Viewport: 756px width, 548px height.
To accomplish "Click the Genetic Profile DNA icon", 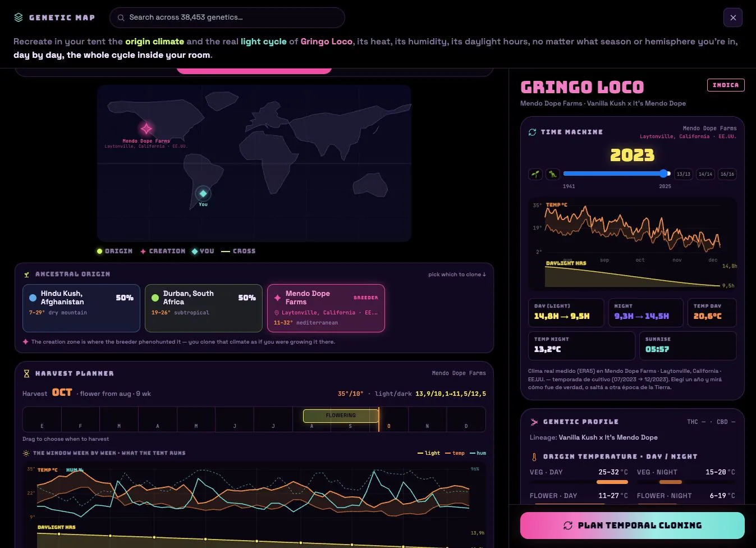I will [x=533, y=422].
